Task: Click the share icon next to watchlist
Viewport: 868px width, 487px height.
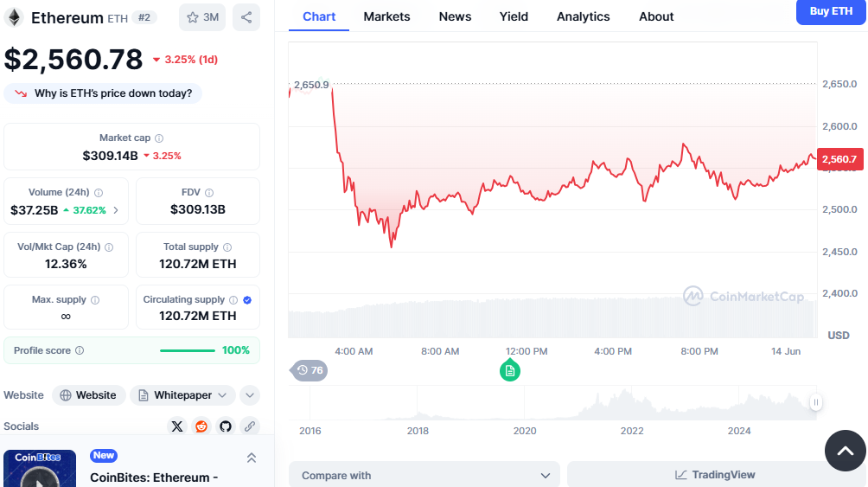Action: (x=246, y=17)
